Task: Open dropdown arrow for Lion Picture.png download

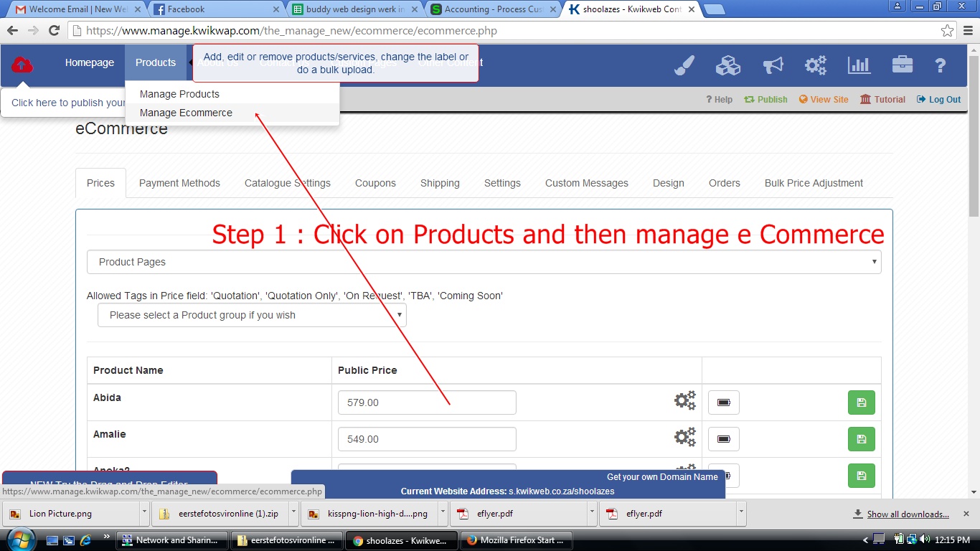Action: pyautogui.click(x=144, y=514)
